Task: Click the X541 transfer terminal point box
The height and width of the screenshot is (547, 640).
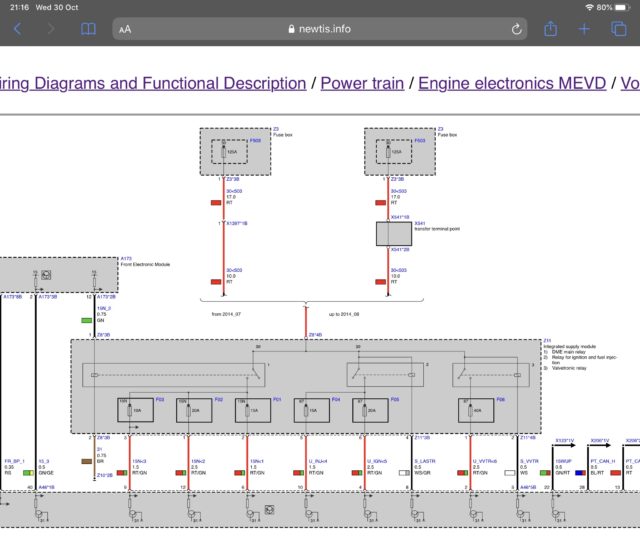Action: pos(394,234)
